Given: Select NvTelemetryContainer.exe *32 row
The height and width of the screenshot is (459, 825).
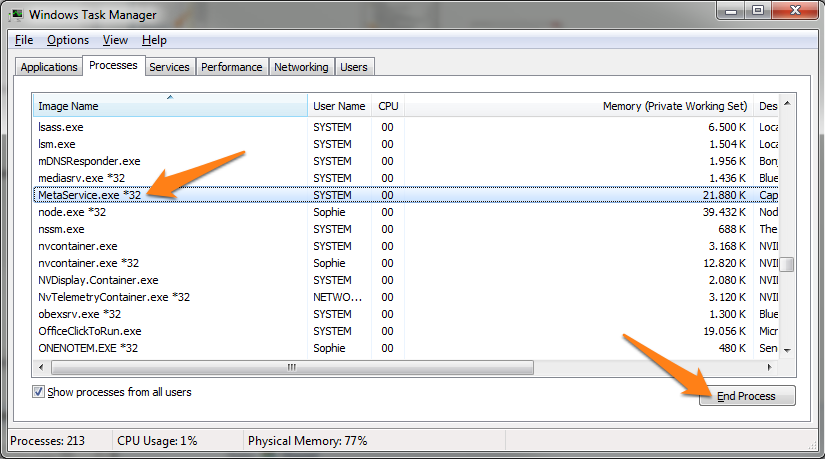Looking at the screenshot, I should tap(405, 297).
